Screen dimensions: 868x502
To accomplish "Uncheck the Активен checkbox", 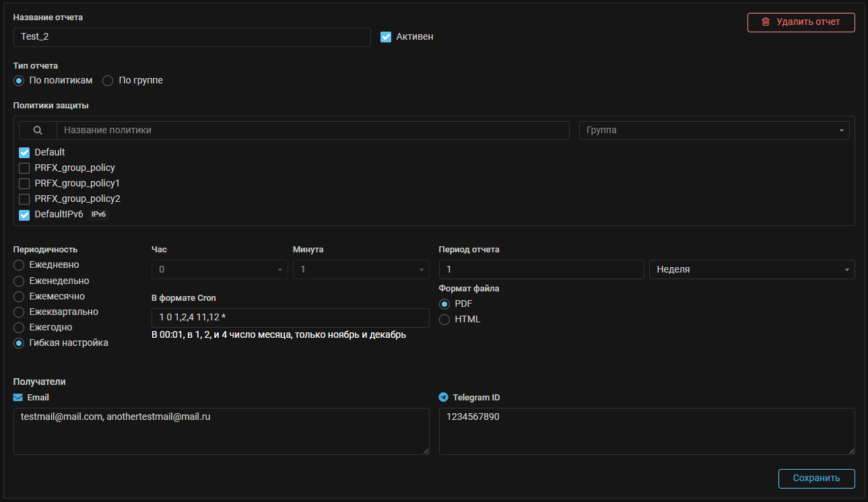I will tap(386, 37).
